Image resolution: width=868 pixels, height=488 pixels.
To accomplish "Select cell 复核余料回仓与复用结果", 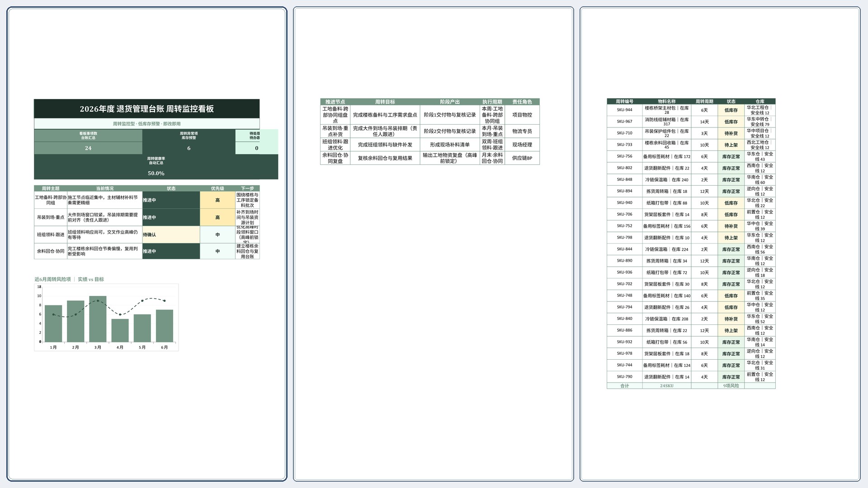I will point(385,158).
